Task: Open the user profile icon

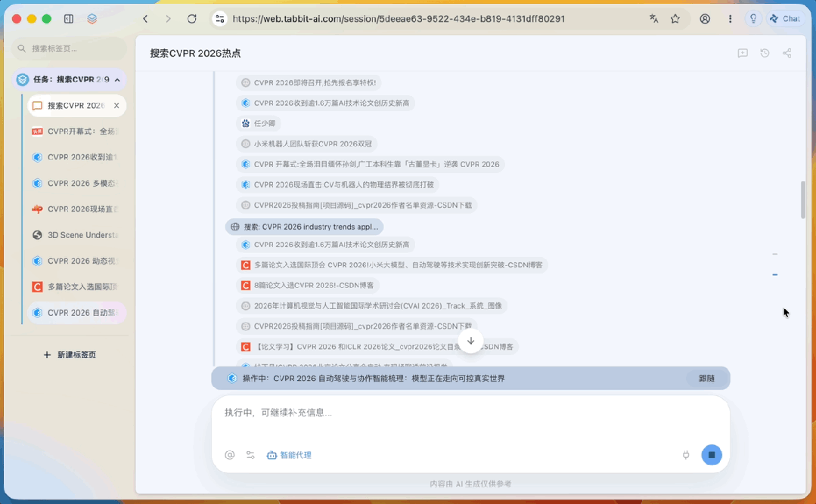Action: click(705, 19)
